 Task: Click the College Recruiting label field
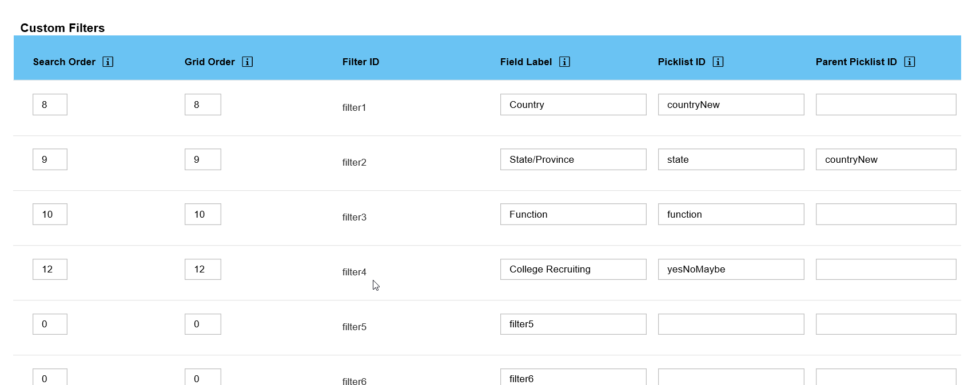[x=573, y=269]
